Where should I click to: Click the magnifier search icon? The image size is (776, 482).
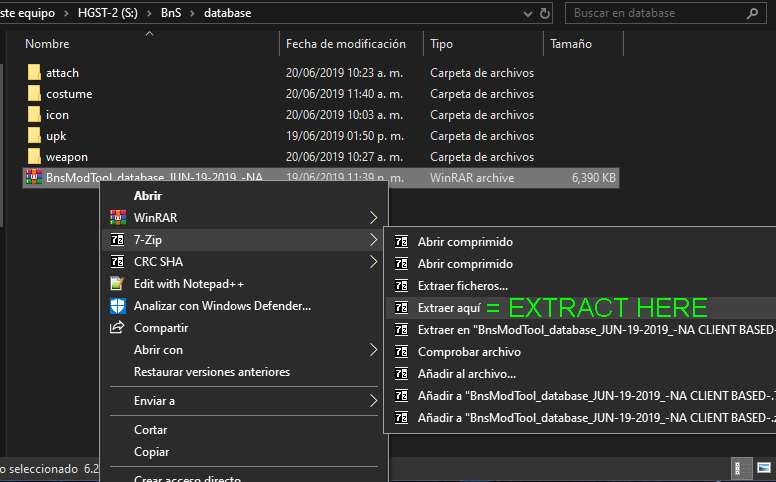(752, 13)
